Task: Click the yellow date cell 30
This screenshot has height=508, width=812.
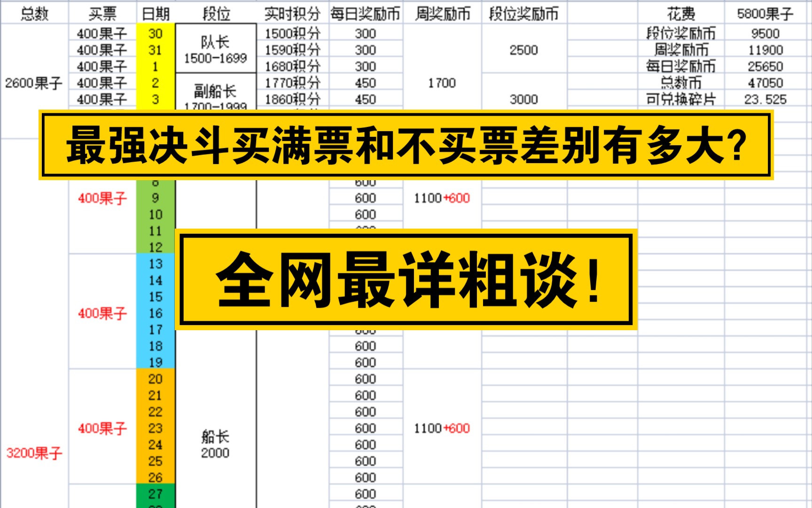Action: 156,33
